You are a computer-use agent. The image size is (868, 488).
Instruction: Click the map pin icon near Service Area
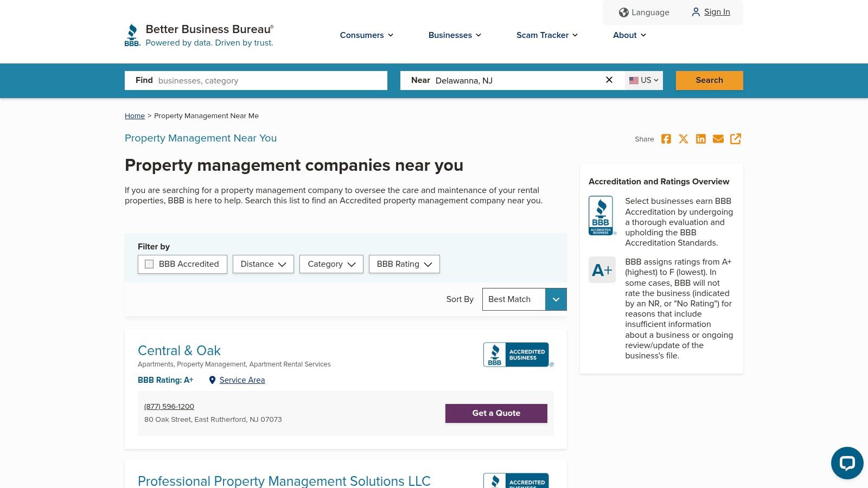click(212, 380)
